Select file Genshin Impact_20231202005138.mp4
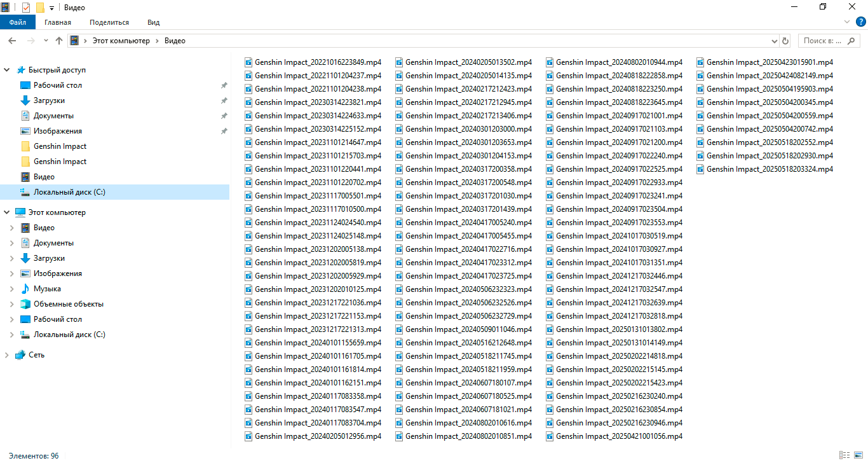The image size is (868, 463). [x=318, y=249]
